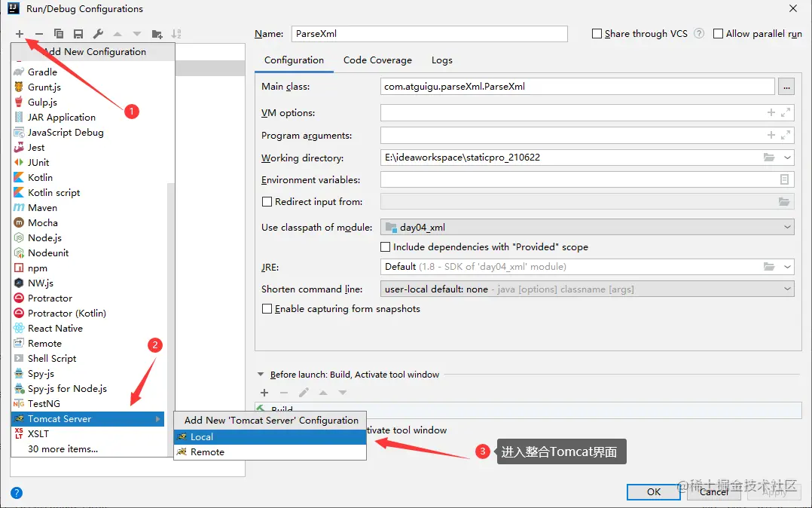The image size is (812, 508).
Task: Add a Before launch task with plus
Action: point(264,393)
